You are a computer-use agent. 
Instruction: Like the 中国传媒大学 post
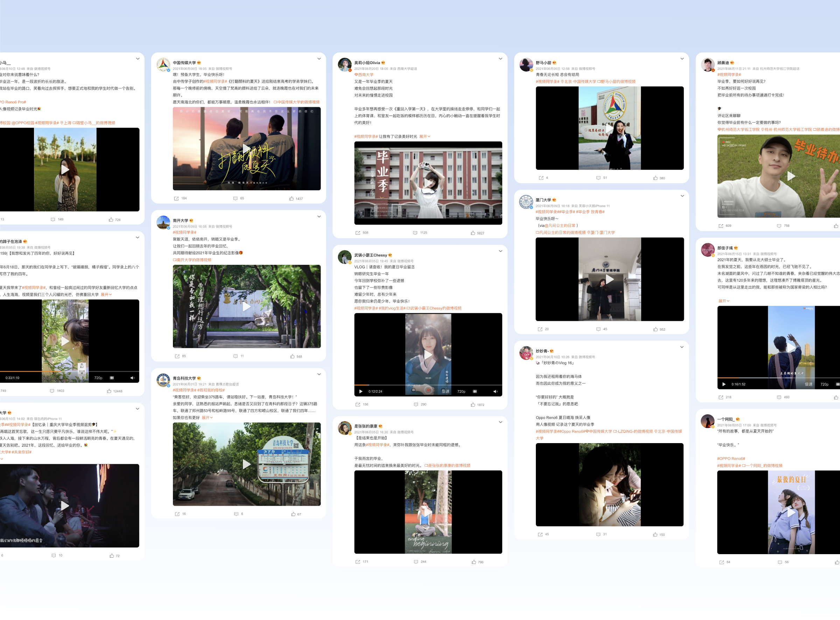click(x=292, y=199)
